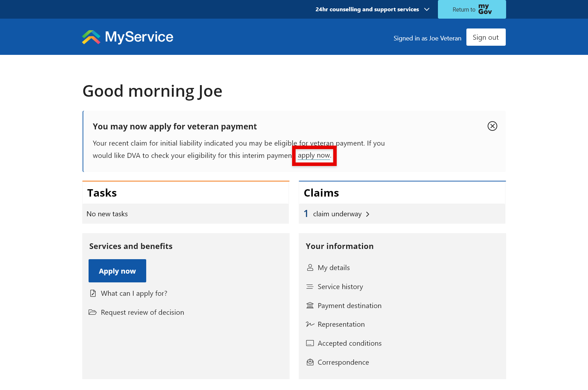Click the 'Your information' heading

point(340,246)
